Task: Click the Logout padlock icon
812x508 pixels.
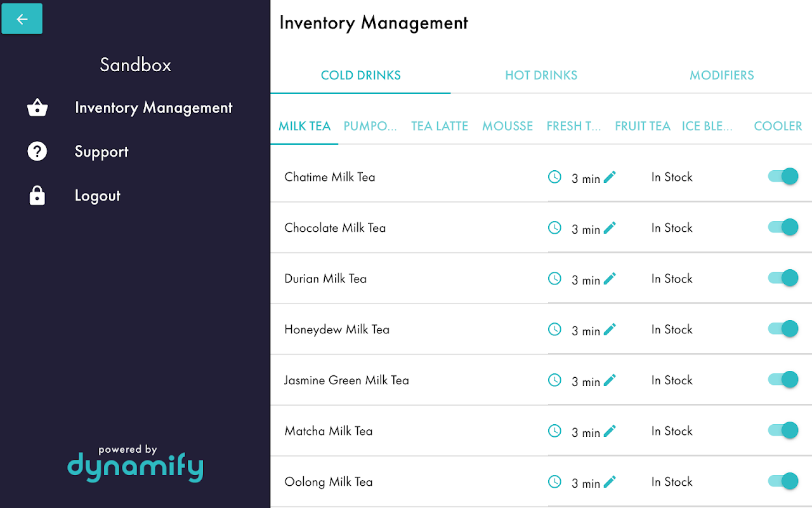Action: [37, 196]
